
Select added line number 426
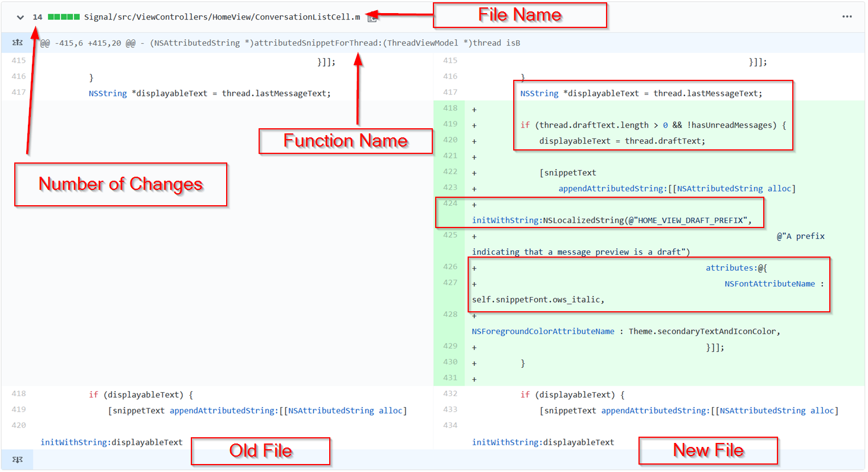tap(451, 267)
